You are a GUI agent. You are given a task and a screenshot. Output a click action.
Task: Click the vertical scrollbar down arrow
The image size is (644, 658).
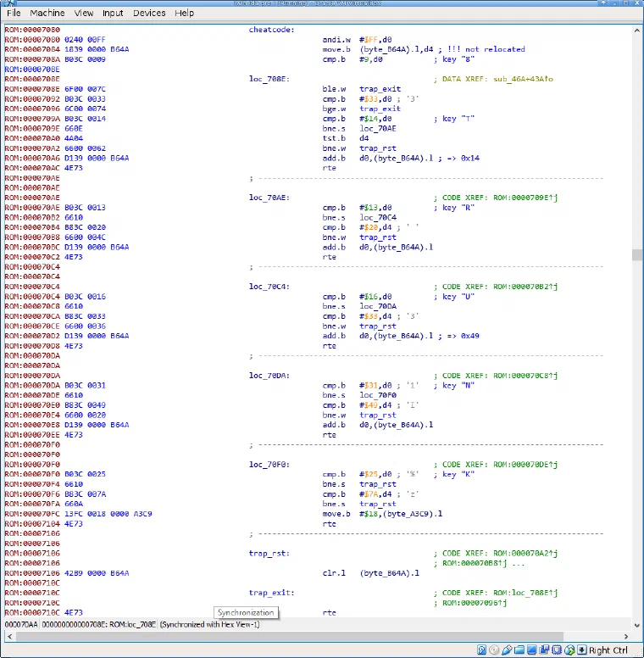click(637, 625)
